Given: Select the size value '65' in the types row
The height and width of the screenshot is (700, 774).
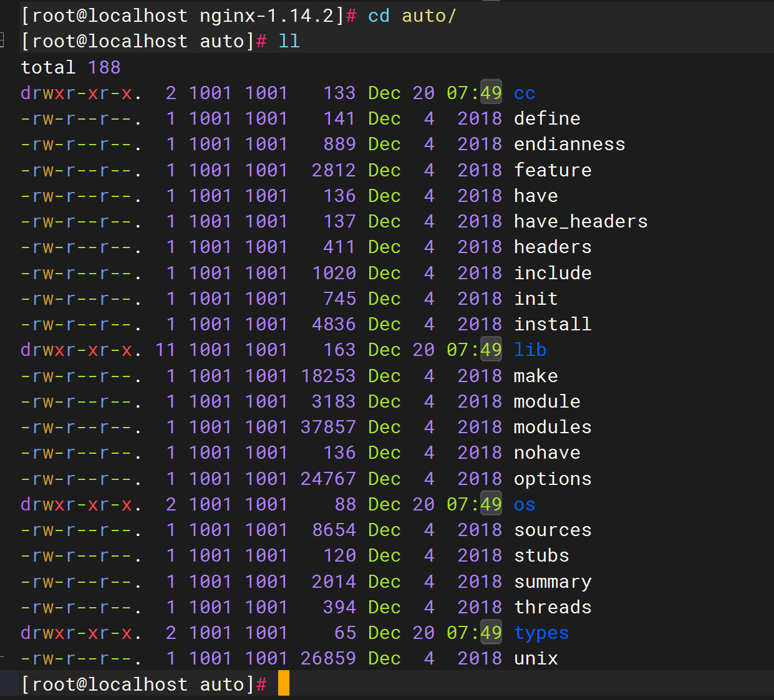Looking at the screenshot, I should [345, 633].
